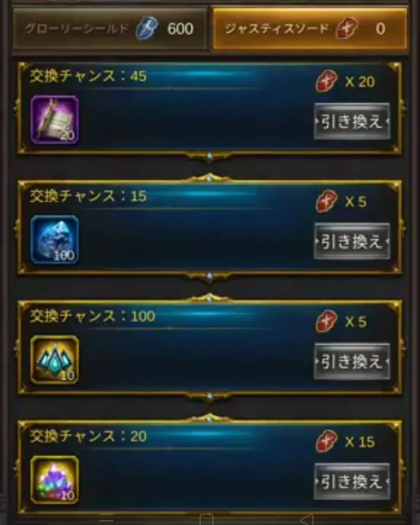Open the purple scroll item icon
The image size is (420, 525).
click(x=55, y=120)
